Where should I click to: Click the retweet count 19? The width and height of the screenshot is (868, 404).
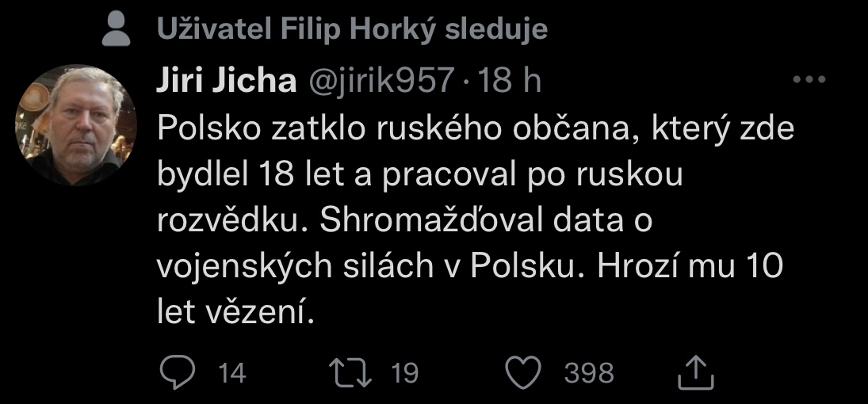click(404, 373)
